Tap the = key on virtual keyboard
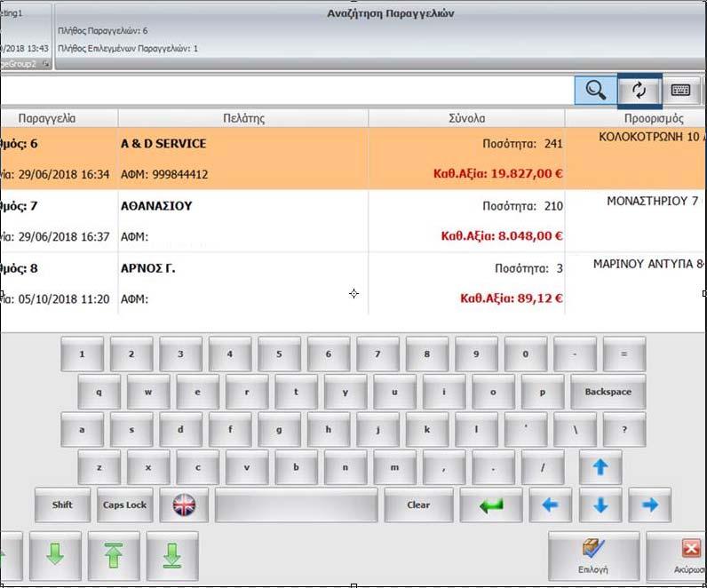Viewport: 707px width, 588px height. tap(624, 354)
